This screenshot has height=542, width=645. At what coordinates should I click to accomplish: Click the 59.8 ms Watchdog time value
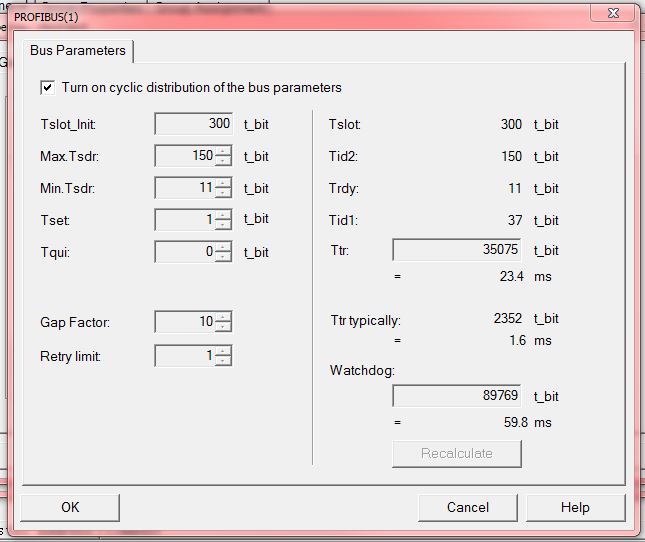[x=516, y=422]
